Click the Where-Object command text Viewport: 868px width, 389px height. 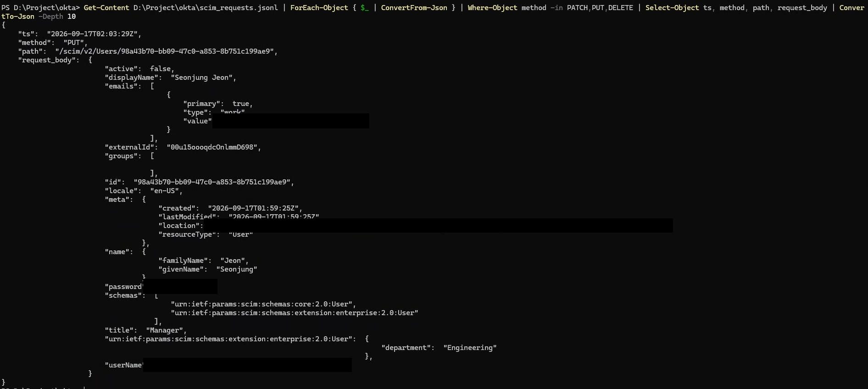[x=492, y=8]
